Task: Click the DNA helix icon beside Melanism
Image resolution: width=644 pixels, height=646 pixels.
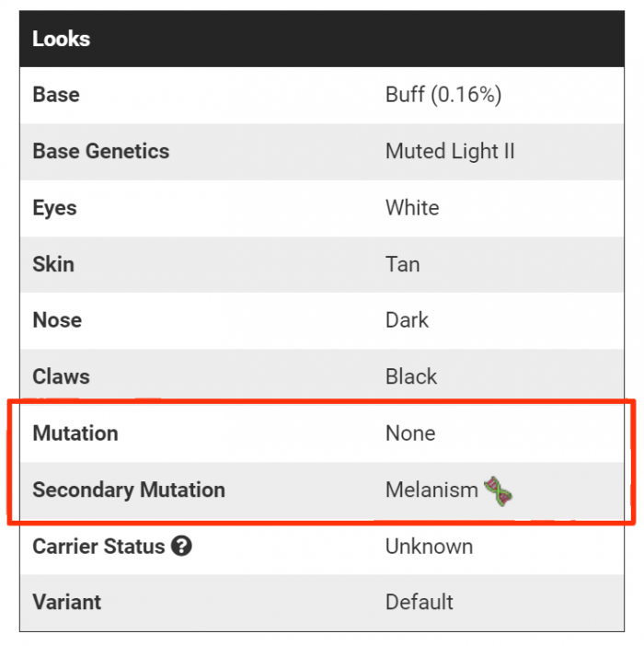Action: click(498, 490)
